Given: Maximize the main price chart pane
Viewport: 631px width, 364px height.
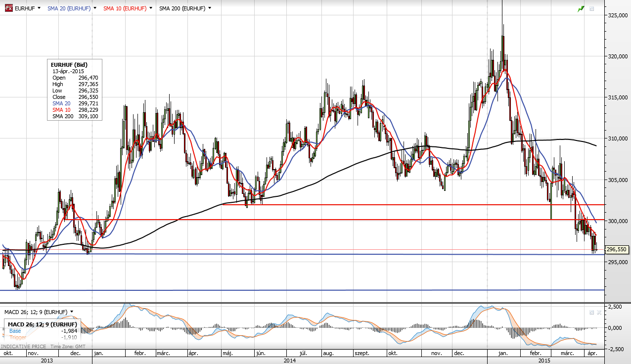Looking at the screenshot, I should 591,9.
